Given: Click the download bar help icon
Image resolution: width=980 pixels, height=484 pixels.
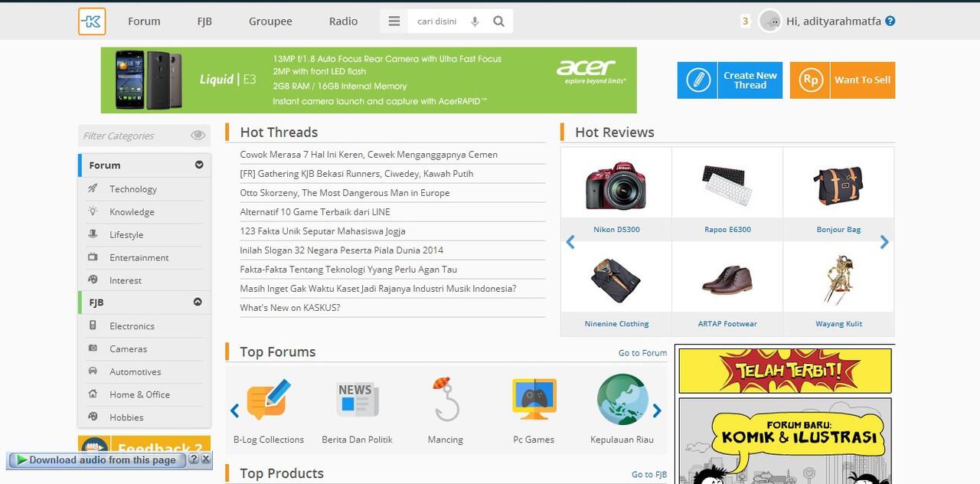Looking at the screenshot, I should (x=194, y=459).
